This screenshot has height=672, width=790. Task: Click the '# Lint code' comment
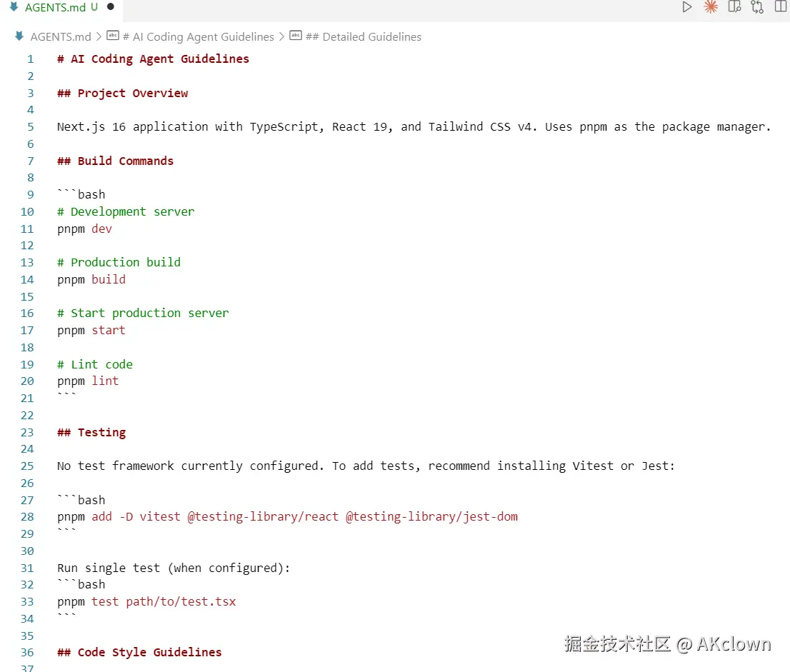pos(95,365)
